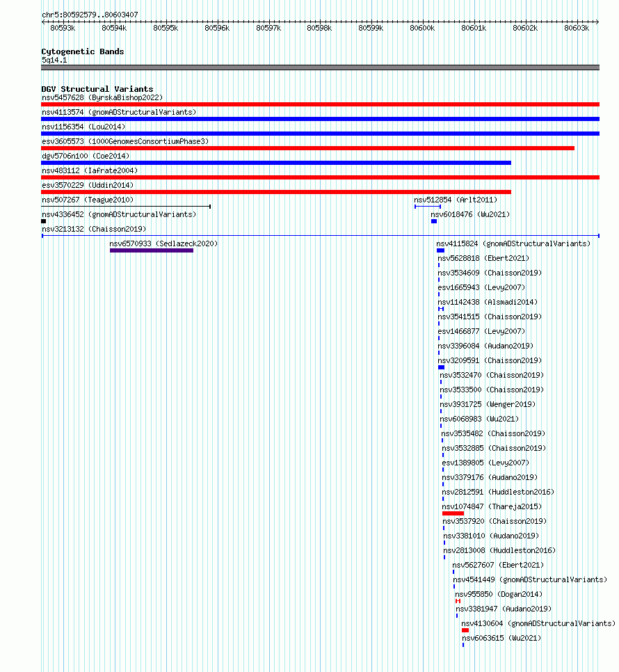Viewport: 619px width, 672px height.
Task: Open nsv6570933 (Sedlazeck2020) label
Action: [x=163, y=243]
